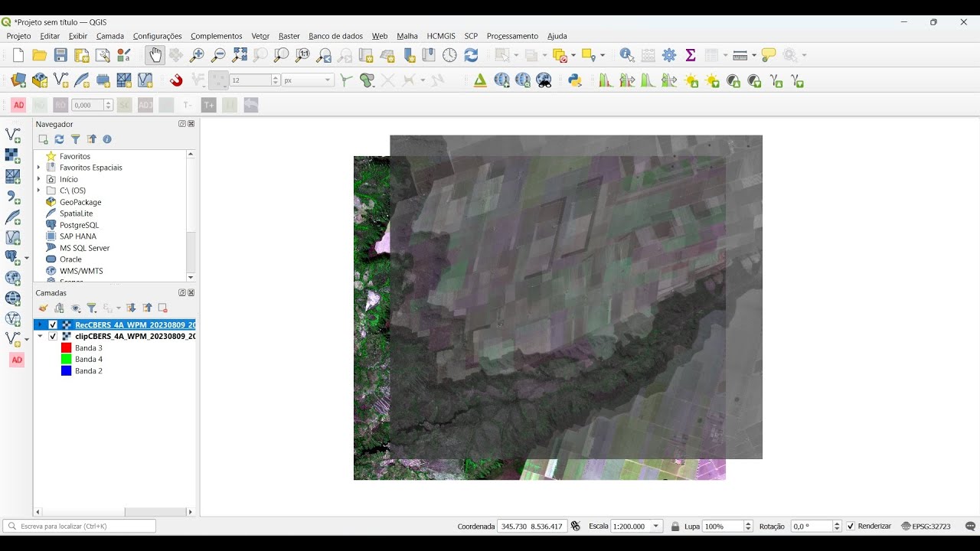Remove selected layer in Camadas panel
The height and width of the screenshot is (551, 980).
(162, 308)
